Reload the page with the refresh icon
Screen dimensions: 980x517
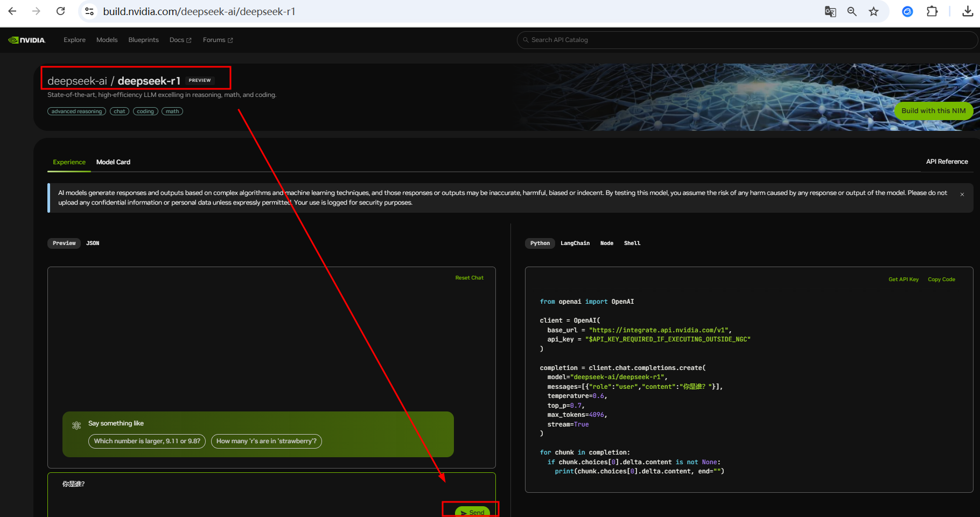tap(60, 11)
